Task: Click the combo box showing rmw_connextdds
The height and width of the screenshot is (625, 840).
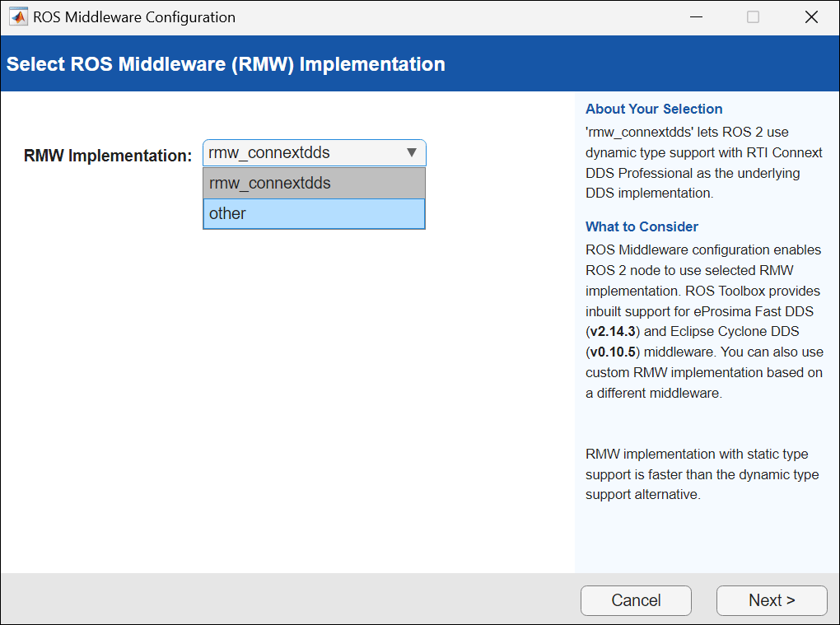Action: (x=305, y=153)
